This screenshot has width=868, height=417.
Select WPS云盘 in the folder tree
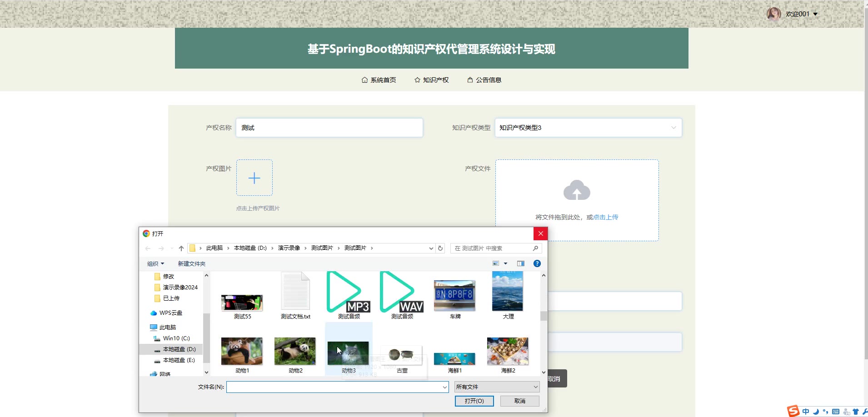click(166, 313)
